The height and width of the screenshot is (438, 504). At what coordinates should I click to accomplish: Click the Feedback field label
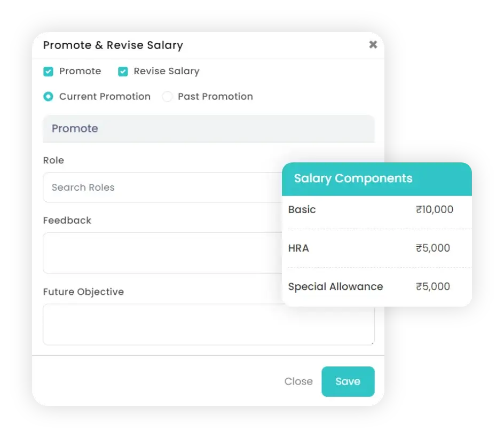coord(67,221)
